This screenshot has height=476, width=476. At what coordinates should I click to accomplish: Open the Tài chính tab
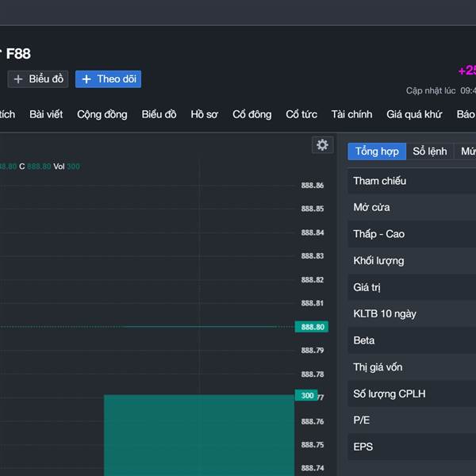pos(351,114)
